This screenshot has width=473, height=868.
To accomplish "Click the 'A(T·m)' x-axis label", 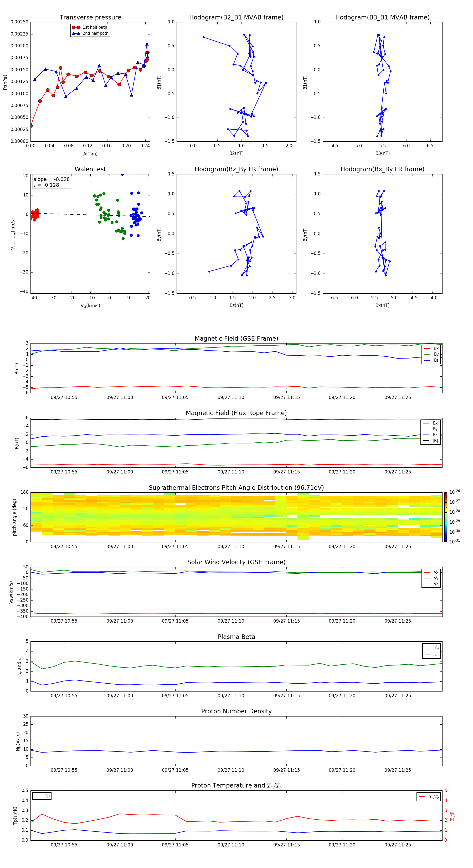I will pos(90,154).
